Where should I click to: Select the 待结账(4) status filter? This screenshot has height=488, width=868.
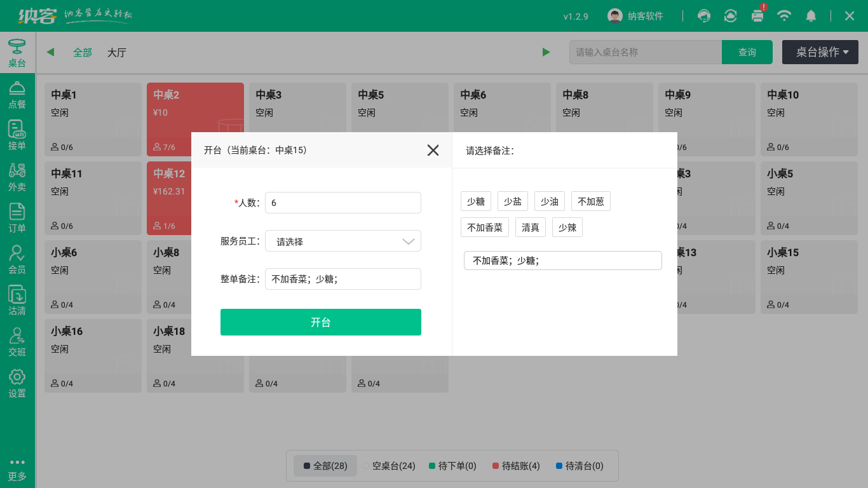(x=517, y=466)
